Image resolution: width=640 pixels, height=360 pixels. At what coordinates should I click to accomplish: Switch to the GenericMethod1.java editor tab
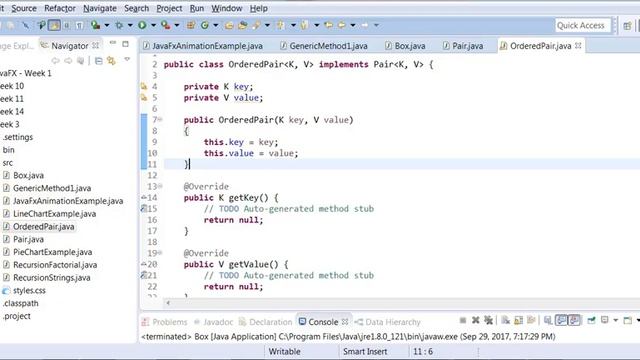323,46
